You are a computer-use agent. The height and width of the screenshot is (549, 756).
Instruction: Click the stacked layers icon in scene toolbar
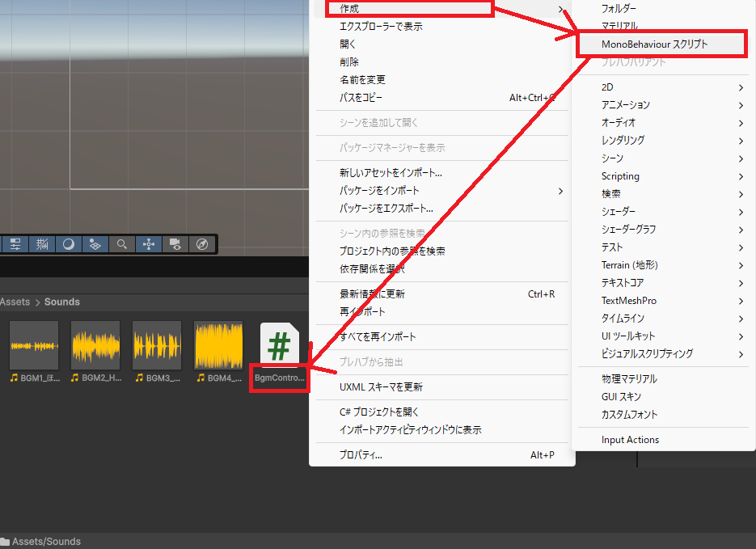(x=95, y=243)
